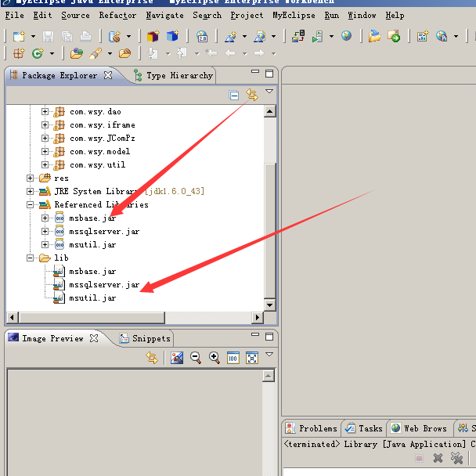The width and height of the screenshot is (476, 476).
Task: Click Package Explorer horizontal scroll right arrow
Action: click(258, 317)
